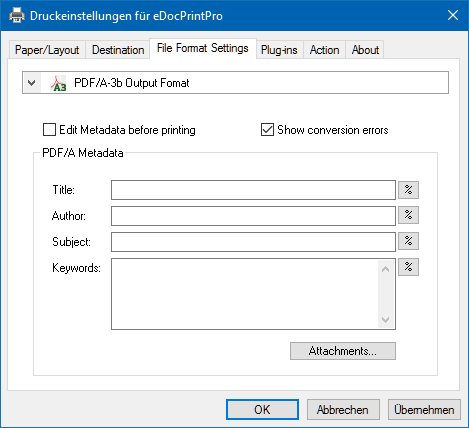Select the File Format Settings tab
The height and width of the screenshot is (428, 469).
point(203,48)
